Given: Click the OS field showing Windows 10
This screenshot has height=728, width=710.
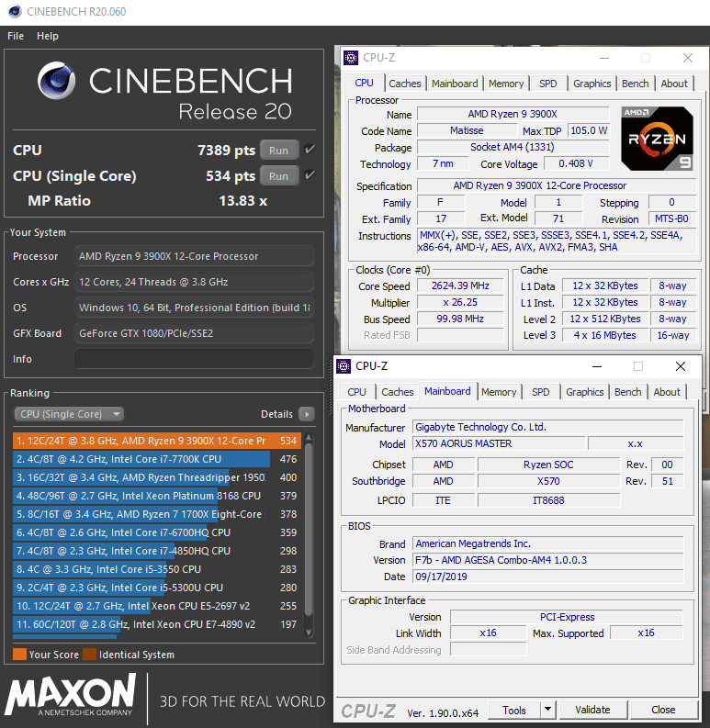Looking at the screenshot, I should (194, 308).
